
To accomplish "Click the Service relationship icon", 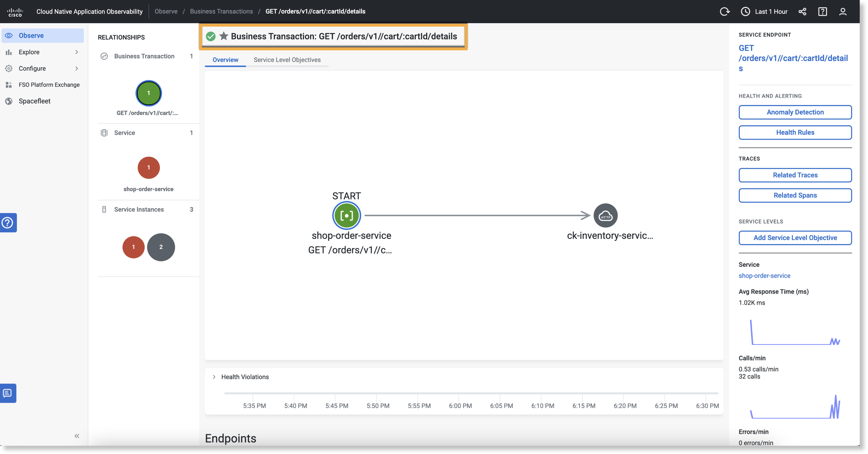I will point(104,133).
